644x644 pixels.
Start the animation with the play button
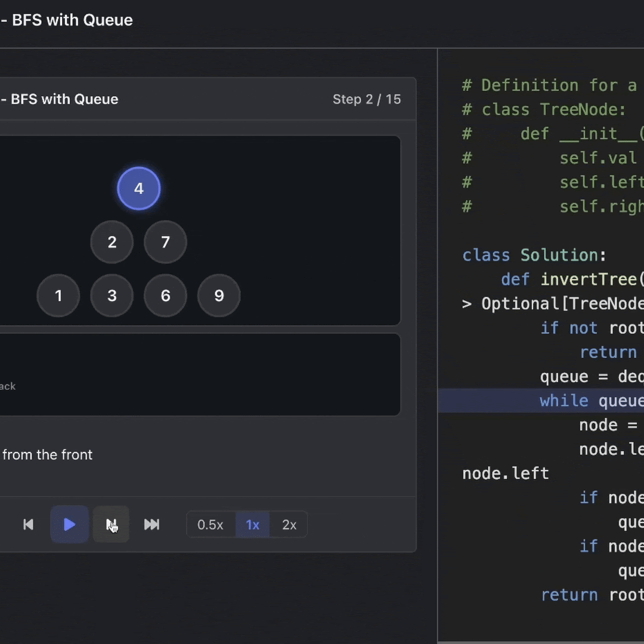pos(69,525)
